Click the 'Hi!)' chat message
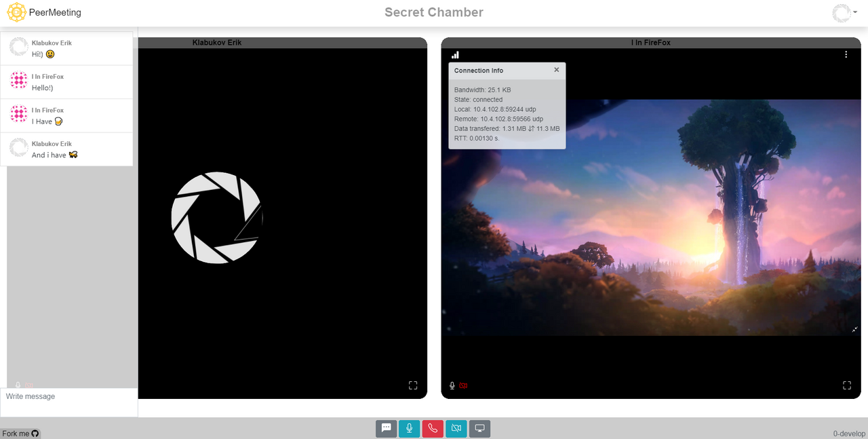This screenshot has width=868, height=439. [x=43, y=54]
